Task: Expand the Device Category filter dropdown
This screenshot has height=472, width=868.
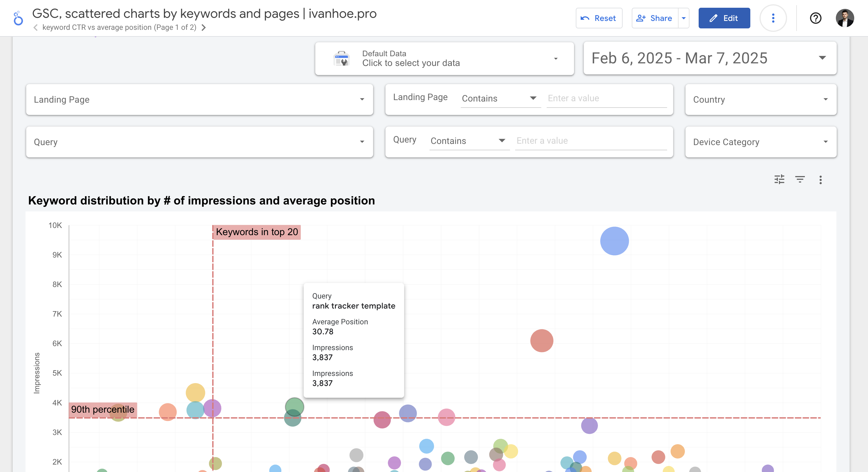Action: click(760, 142)
